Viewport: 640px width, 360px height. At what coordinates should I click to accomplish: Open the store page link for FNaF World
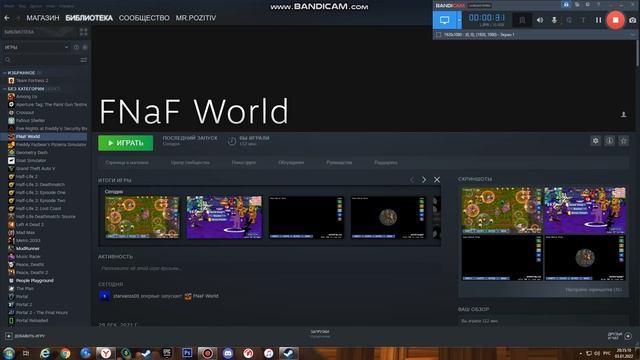point(127,162)
